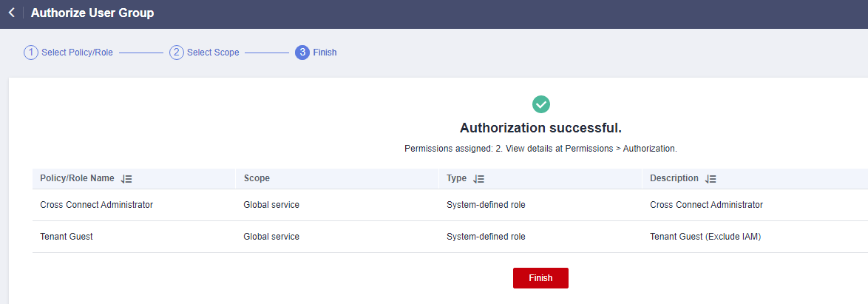This screenshot has height=304, width=868.
Task: Click the Policy/Role Name sort icon
Action: [x=126, y=179]
